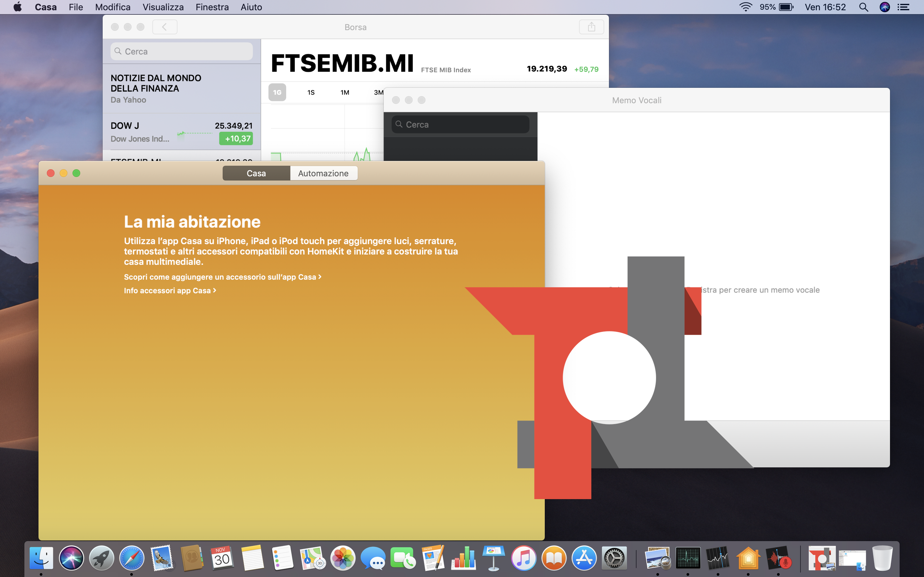Open Siri from the Dock
The width and height of the screenshot is (924, 577).
[x=72, y=558]
